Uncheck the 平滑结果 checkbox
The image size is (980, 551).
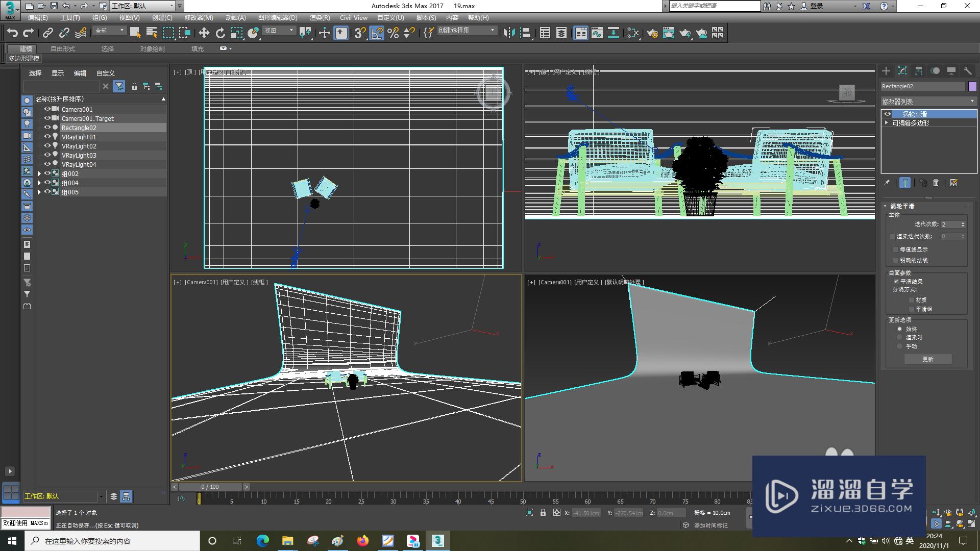(x=896, y=281)
